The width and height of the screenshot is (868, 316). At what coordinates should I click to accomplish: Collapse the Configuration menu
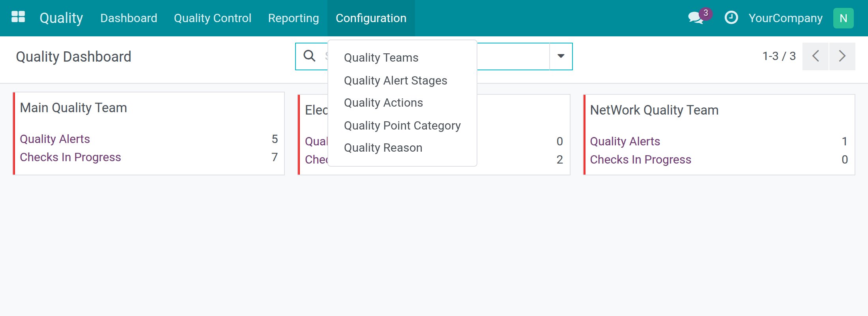[371, 18]
